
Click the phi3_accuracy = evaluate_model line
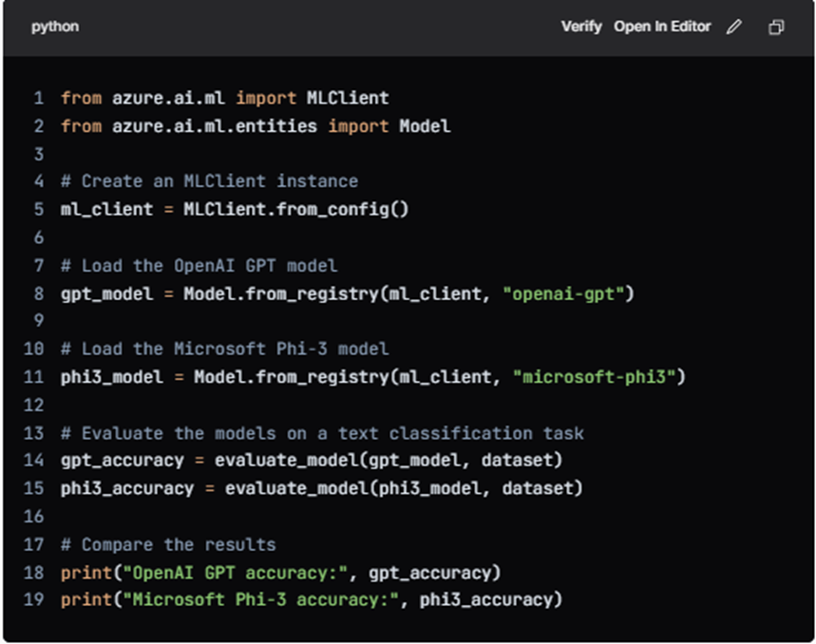coord(322,488)
